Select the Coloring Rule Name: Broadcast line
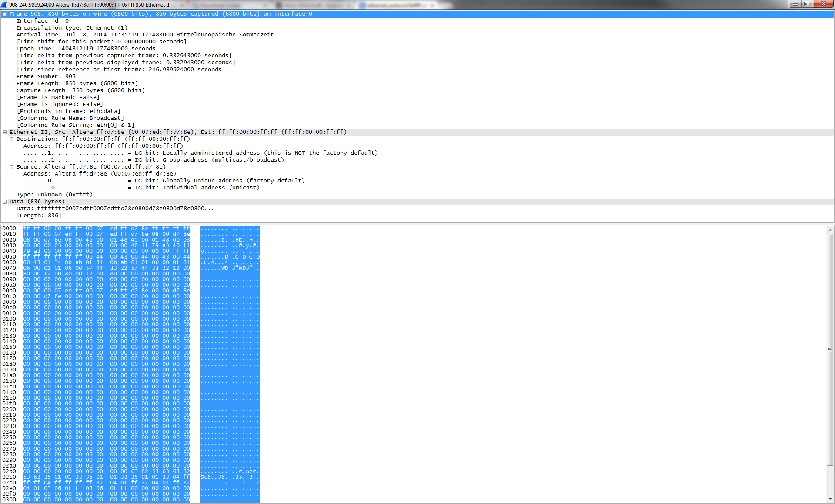This screenshot has width=835, height=504. tap(70, 118)
